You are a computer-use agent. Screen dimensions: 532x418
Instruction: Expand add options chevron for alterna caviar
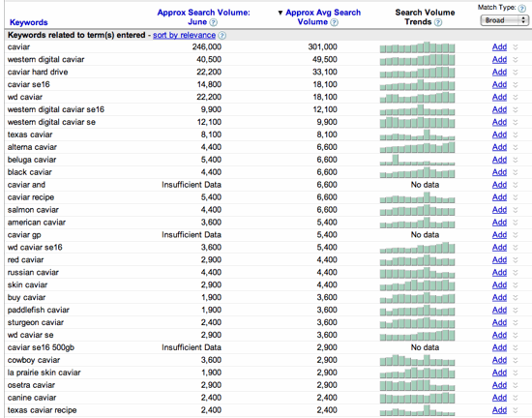click(x=516, y=147)
